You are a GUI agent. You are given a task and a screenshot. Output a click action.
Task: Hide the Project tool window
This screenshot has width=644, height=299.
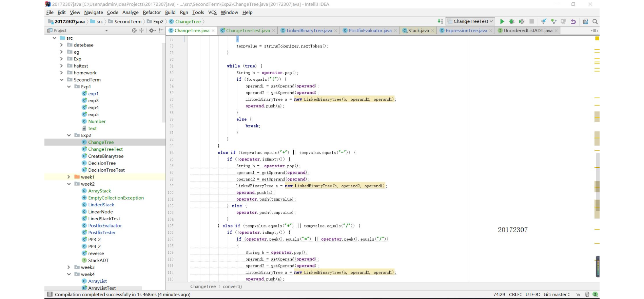pos(161,31)
